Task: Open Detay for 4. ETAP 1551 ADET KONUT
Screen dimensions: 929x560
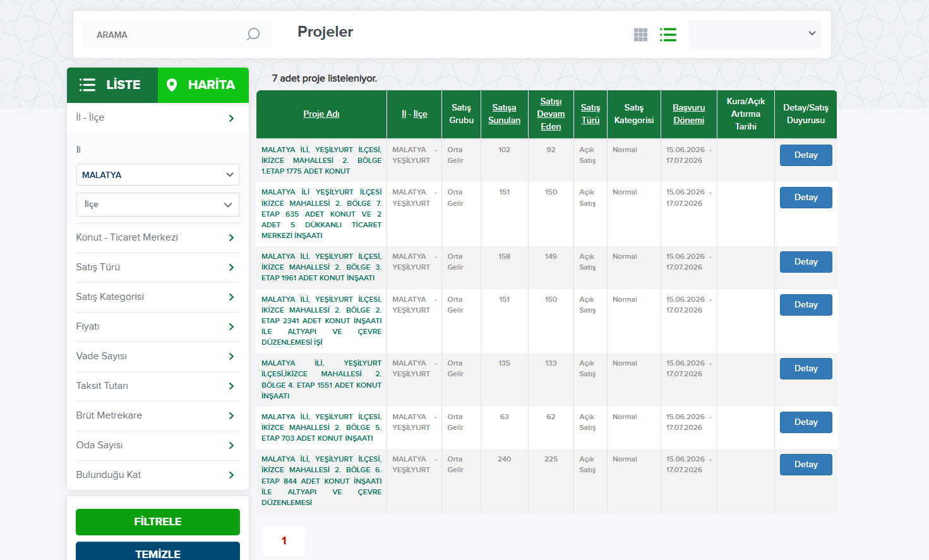Action: click(806, 369)
